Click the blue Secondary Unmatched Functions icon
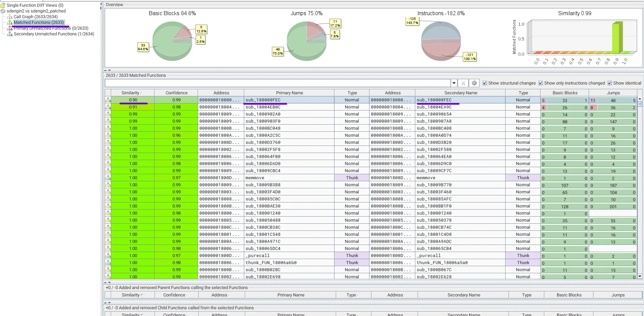The image size is (644, 316). [10, 34]
